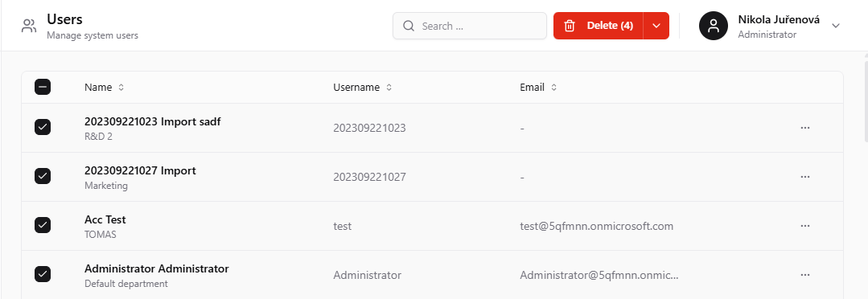Expand the user account menu chevron

click(x=836, y=26)
